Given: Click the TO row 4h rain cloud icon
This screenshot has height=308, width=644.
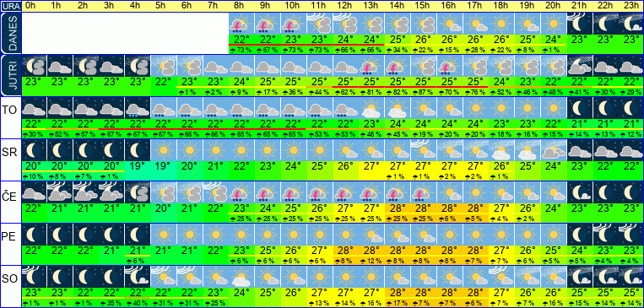Looking at the screenshot, I should click(x=138, y=108).
